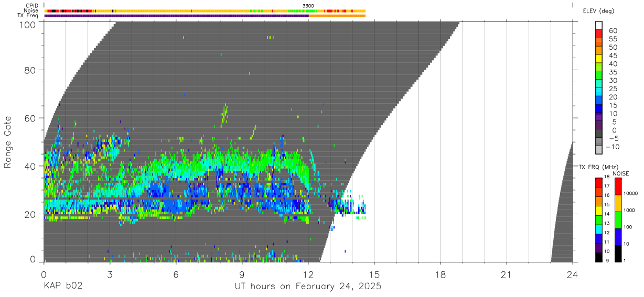Click the NOISE legend title
The image size is (644, 297).
coord(621,173)
